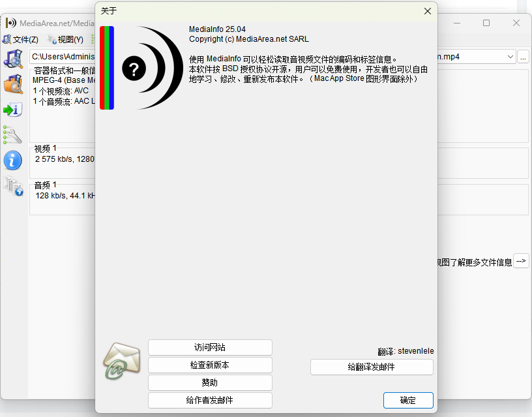
Task: Expand the file path dropdown arrow
Action: 510,57
